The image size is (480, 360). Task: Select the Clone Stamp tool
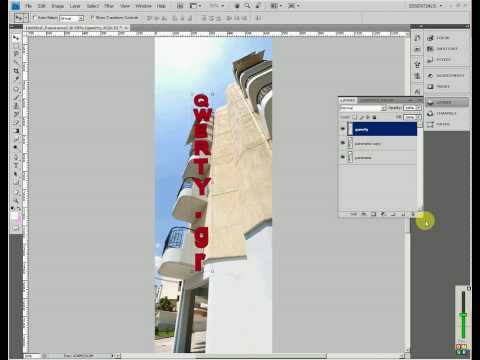(x=16, y=106)
